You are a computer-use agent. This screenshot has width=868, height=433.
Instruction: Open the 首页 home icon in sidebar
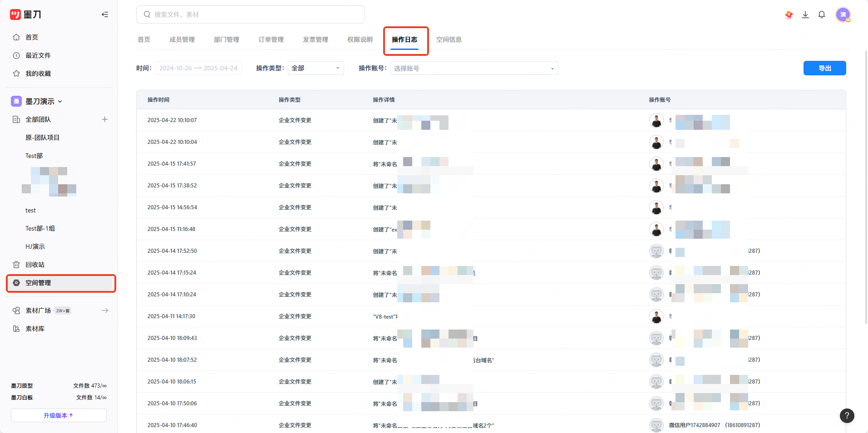point(16,37)
